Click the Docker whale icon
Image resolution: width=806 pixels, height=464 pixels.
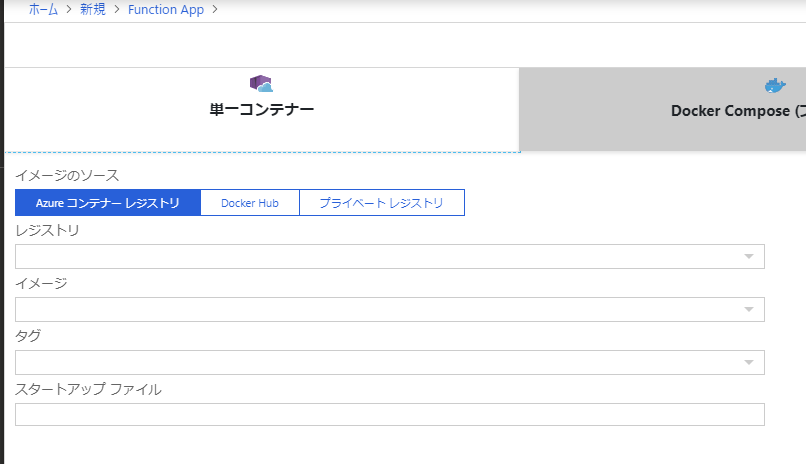(775, 85)
